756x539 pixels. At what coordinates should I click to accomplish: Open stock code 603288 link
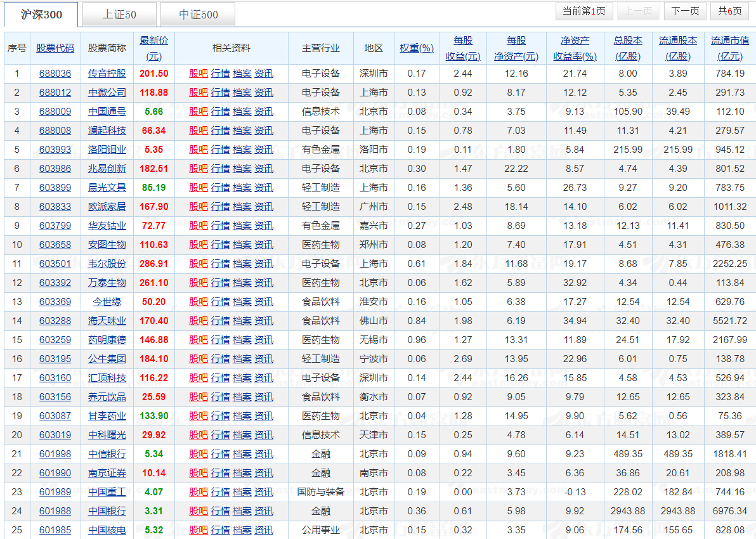(55, 321)
